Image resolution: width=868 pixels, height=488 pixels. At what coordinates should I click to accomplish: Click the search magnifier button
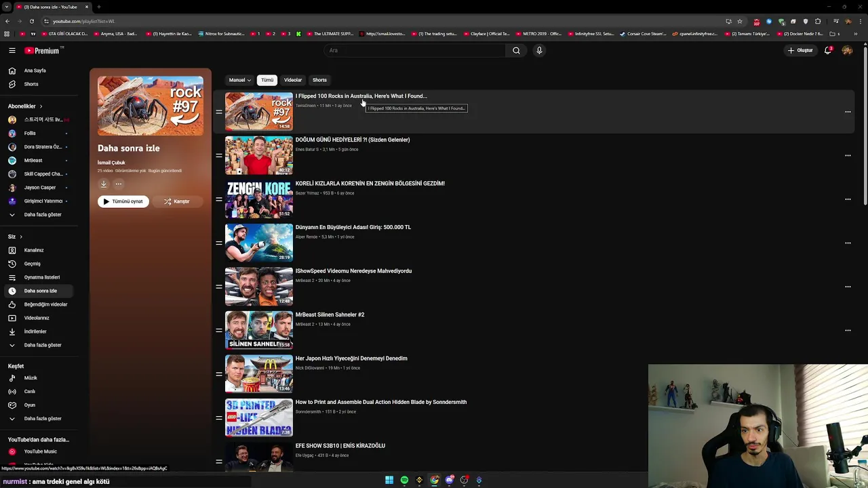[x=516, y=50]
